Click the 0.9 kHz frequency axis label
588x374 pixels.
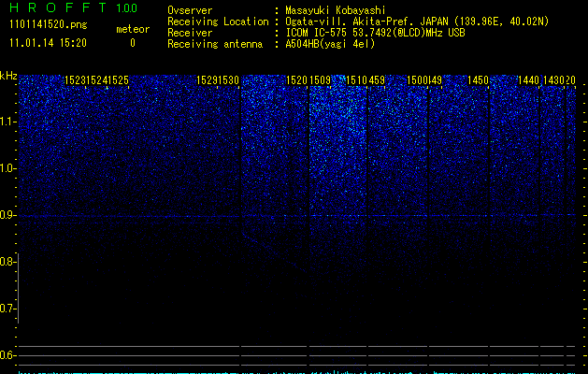click(x=7, y=215)
